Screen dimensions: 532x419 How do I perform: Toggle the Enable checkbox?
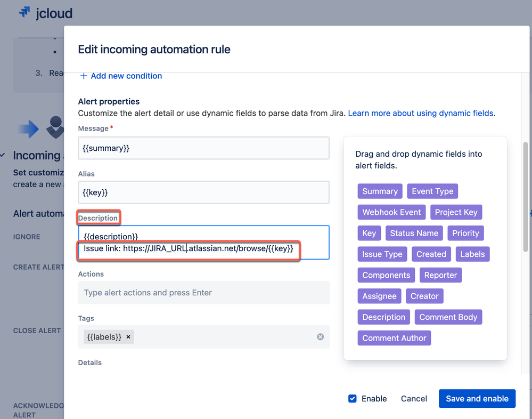coord(353,399)
